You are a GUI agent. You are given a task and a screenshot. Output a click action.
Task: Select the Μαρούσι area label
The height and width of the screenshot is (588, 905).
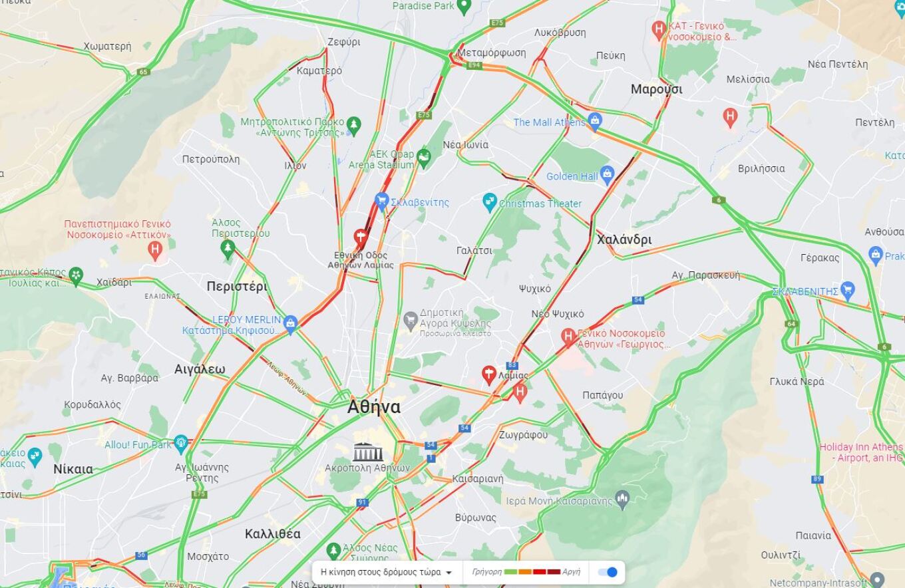point(656,89)
